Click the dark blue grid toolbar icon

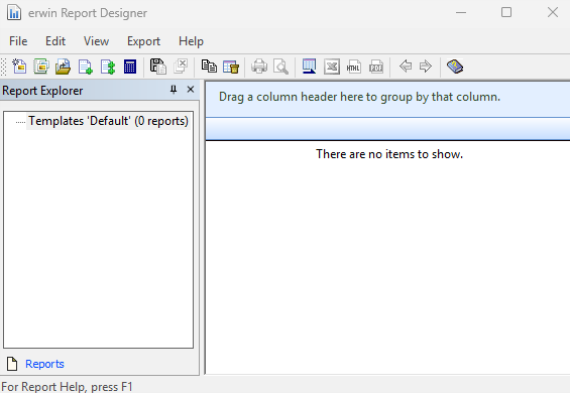pos(130,67)
